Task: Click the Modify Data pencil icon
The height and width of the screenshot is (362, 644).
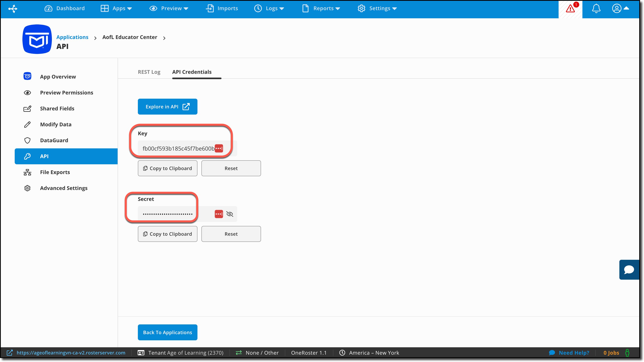Action: [x=27, y=125]
